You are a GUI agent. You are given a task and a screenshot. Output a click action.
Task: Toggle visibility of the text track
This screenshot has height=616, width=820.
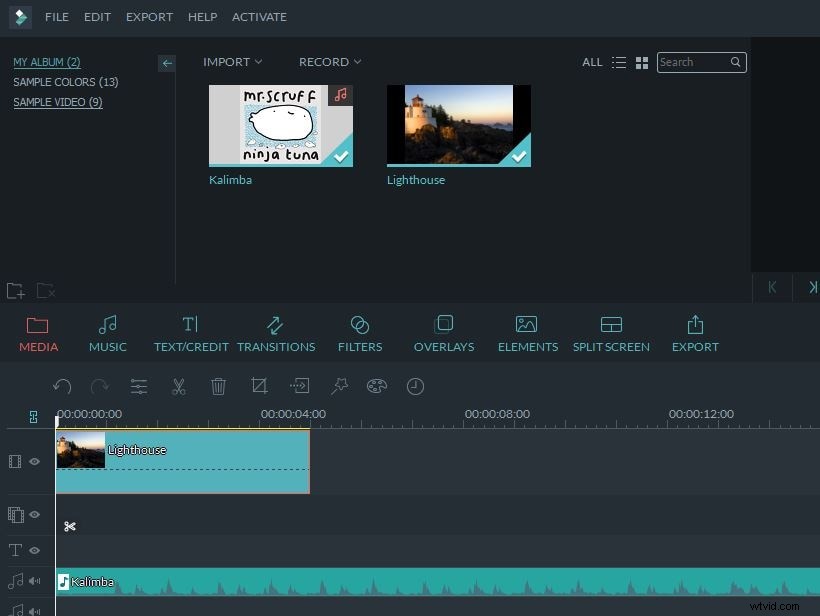pos(35,550)
